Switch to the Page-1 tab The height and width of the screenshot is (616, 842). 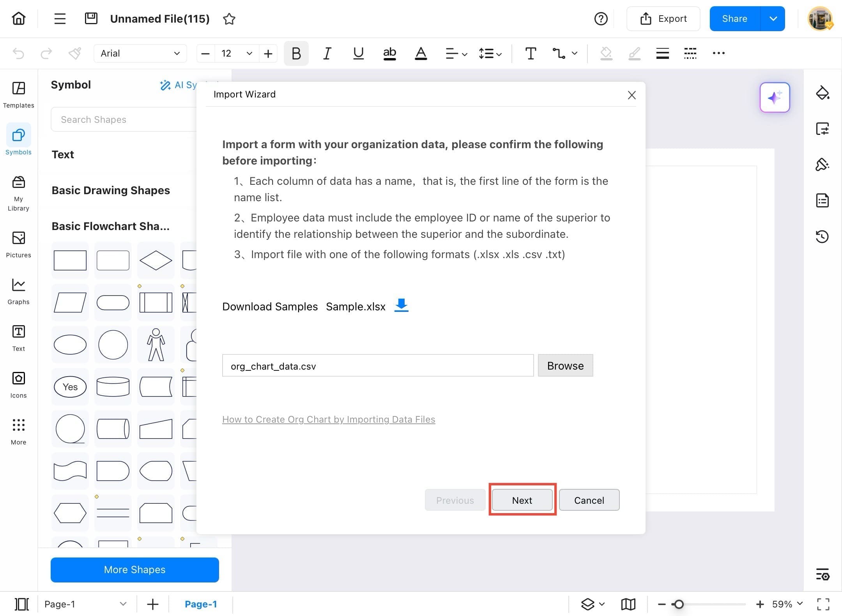pyautogui.click(x=201, y=604)
